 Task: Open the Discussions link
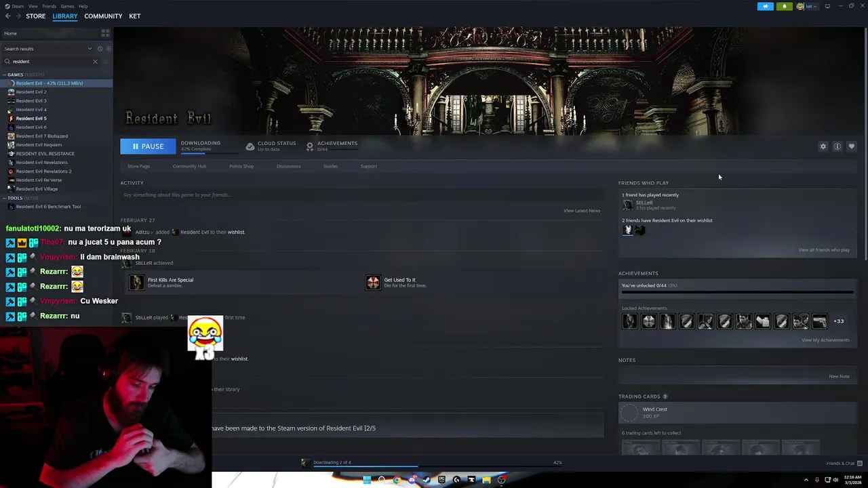(289, 166)
